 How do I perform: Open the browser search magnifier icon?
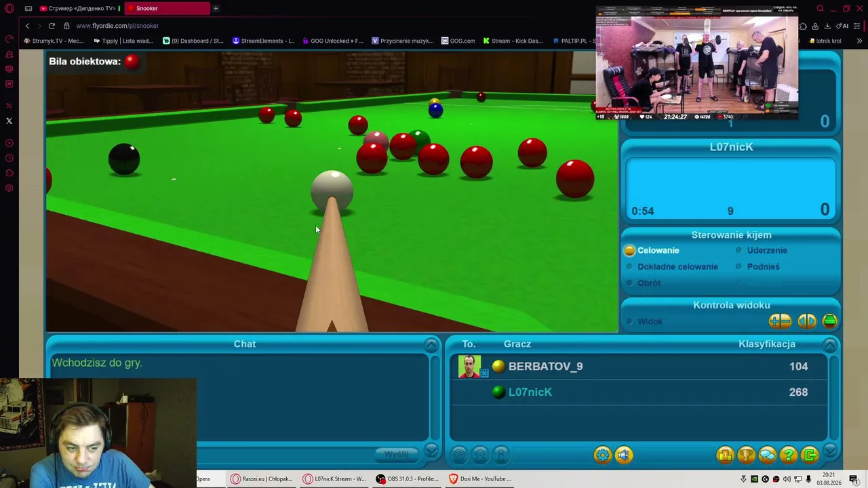click(x=820, y=8)
